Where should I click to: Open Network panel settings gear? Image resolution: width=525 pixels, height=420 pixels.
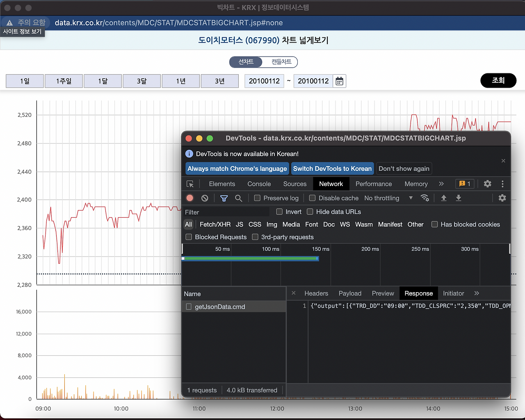[x=502, y=198]
